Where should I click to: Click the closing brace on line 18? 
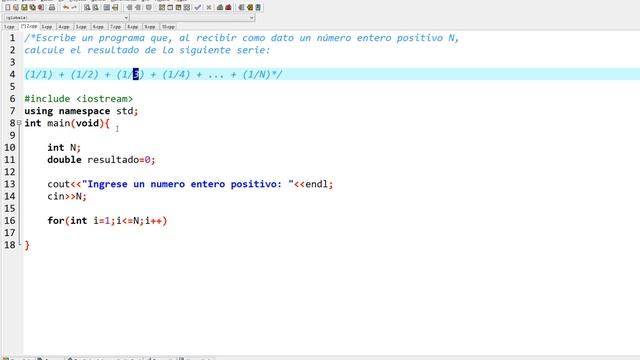click(27, 245)
